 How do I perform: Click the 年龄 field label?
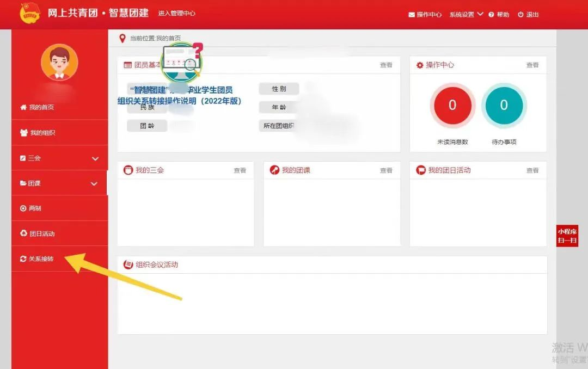[279, 107]
